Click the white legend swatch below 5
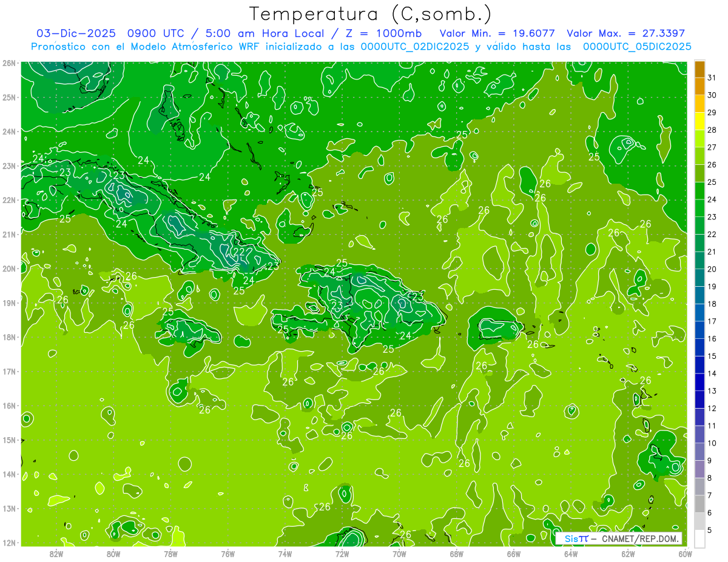 point(699,538)
